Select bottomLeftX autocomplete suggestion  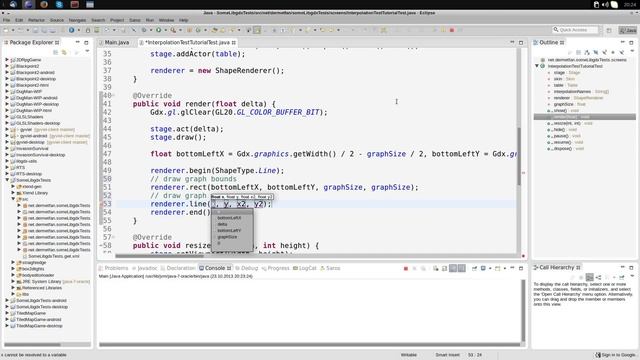click(x=229, y=218)
